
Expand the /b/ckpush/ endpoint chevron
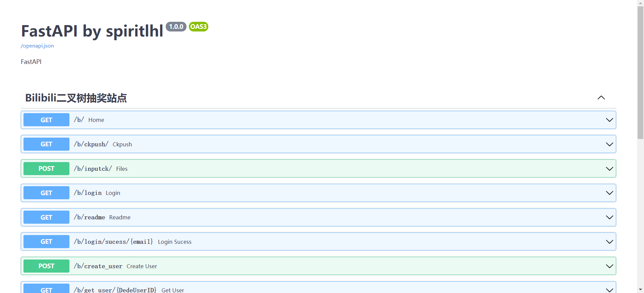pos(609,144)
